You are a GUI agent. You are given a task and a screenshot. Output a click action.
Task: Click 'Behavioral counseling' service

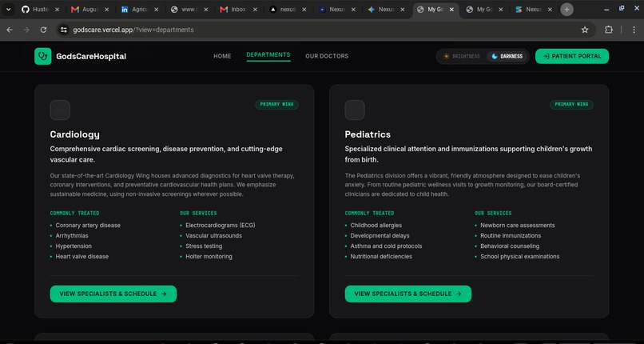(510, 246)
